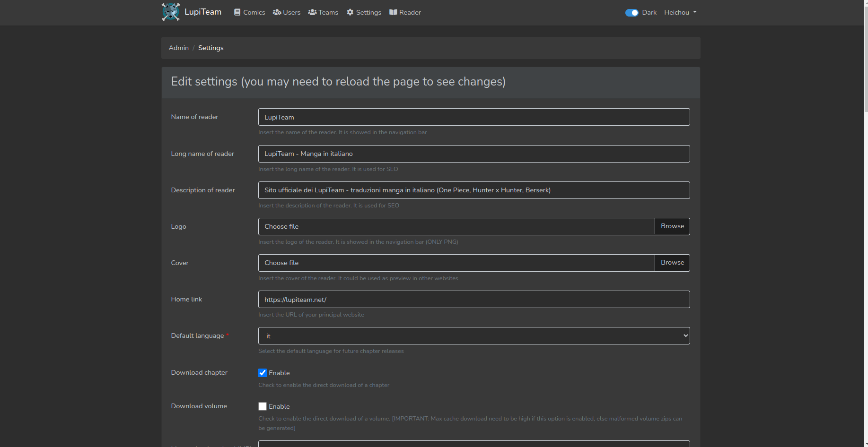The width and height of the screenshot is (868, 447).
Task: Open the Heichou account dropdown
Action: tap(680, 12)
